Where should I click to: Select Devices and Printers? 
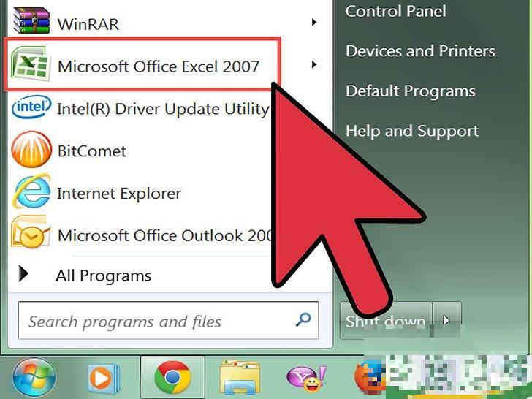pyautogui.click(x=420, y=51)
